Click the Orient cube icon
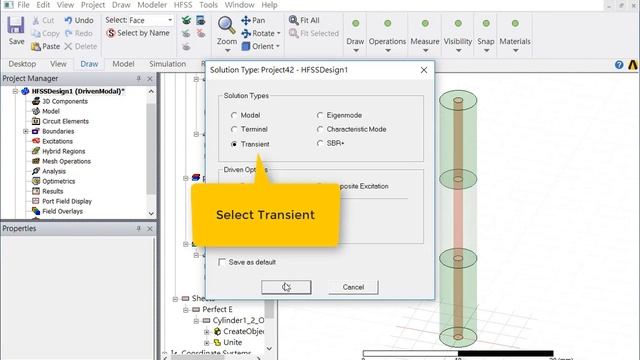This screenshot has height=360, width=640. pyautogui.click(x=246, y=47)
